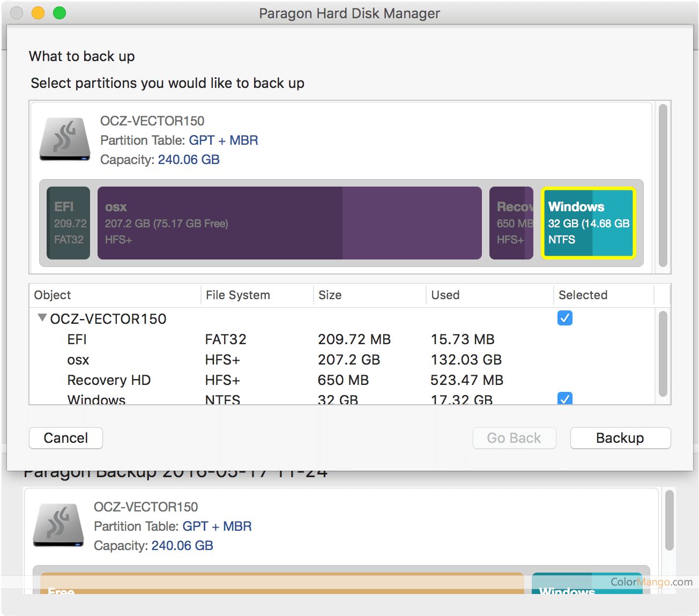The height and width of the screenshot is (616, 699).
Task: Select the EFI FAT32 partition block
Action: (68, 223)
